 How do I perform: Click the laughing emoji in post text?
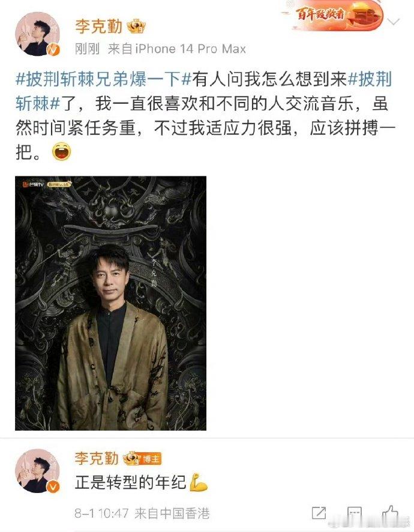[x=61, y=152]
